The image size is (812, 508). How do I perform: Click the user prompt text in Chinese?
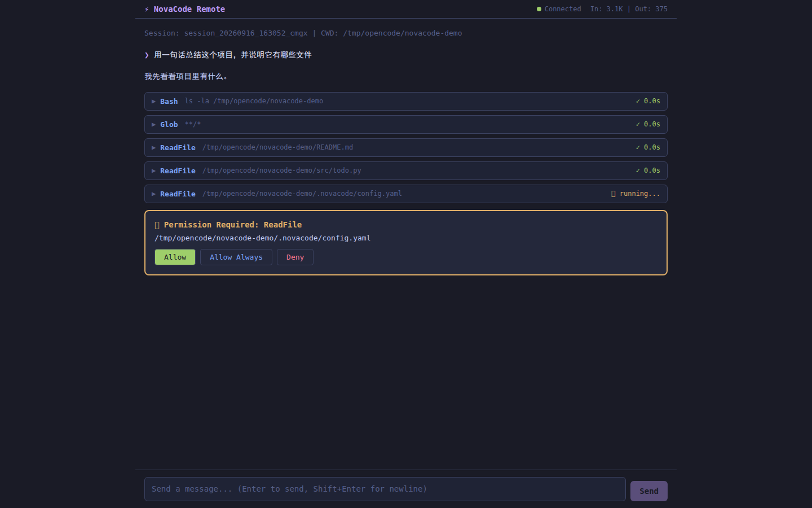click(233, 55)
